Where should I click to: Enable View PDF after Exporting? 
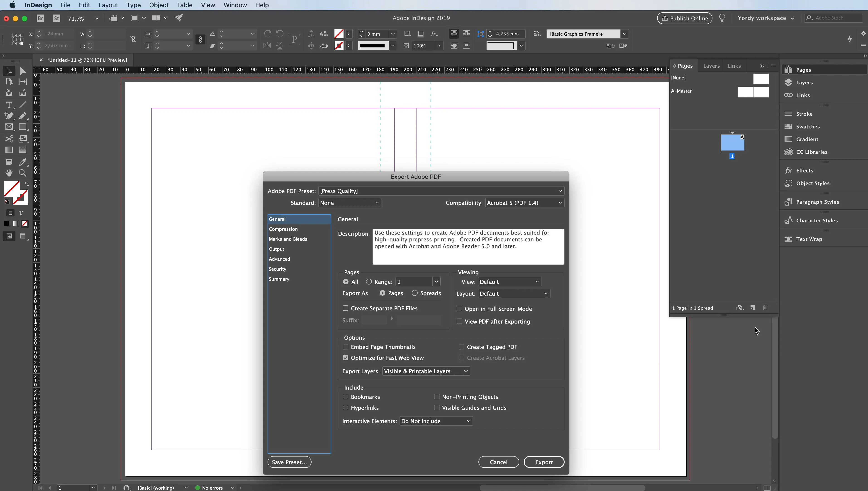point(459,321)
